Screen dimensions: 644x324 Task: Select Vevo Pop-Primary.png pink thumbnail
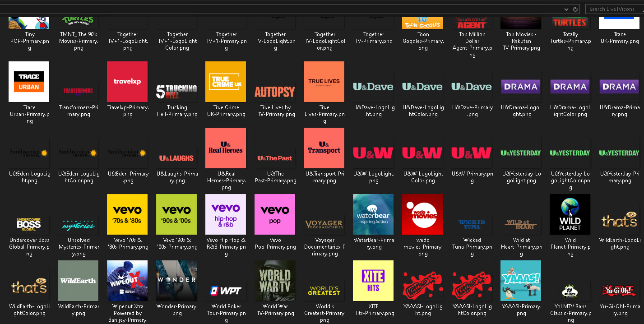tap(275, 214)
